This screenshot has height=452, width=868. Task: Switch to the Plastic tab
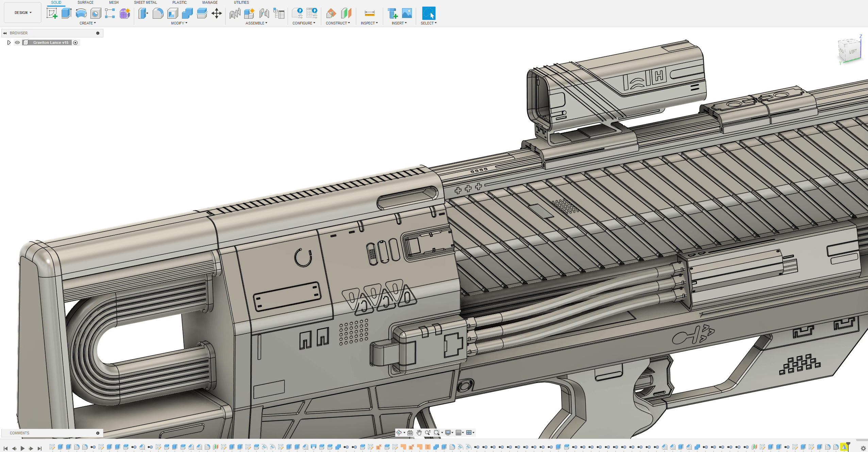(180, 2)
